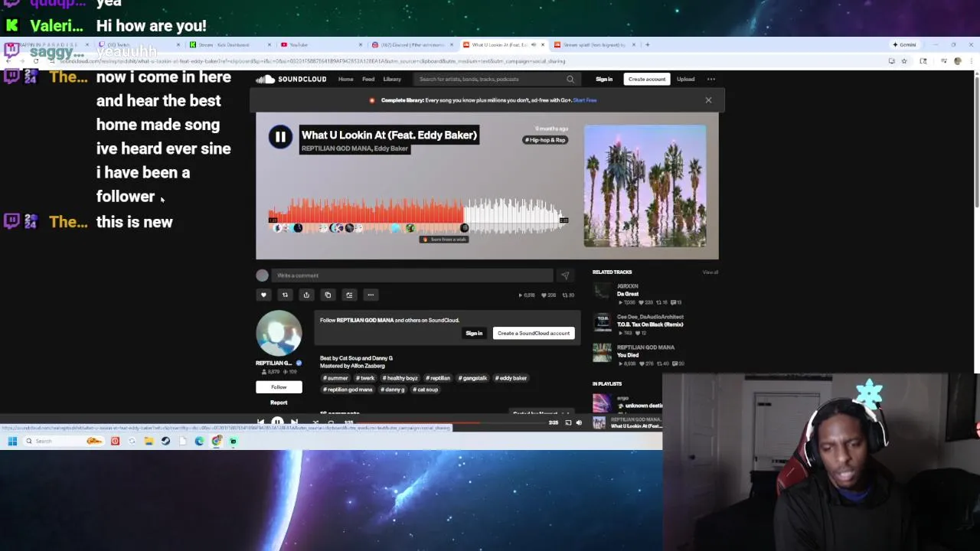Toggle repeat in the player bar
Screen dimensions: 980x551
click(331, 422)
